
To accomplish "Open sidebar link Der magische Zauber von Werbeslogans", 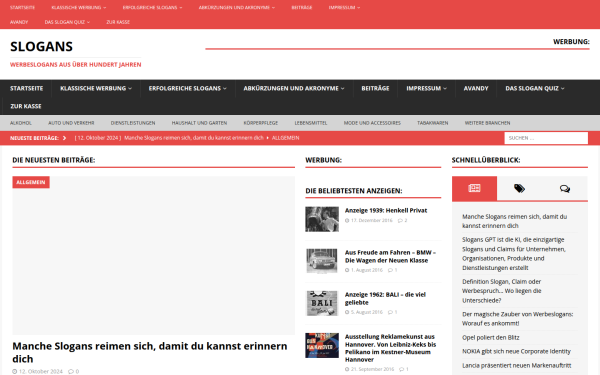I will pos(517,319).
